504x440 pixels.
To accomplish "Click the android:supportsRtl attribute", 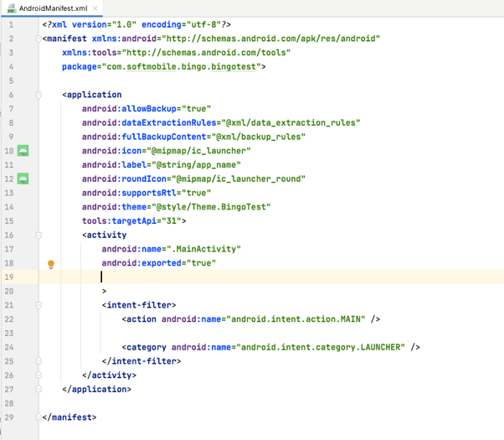I will pyautogui.click(x=129, y=193).
